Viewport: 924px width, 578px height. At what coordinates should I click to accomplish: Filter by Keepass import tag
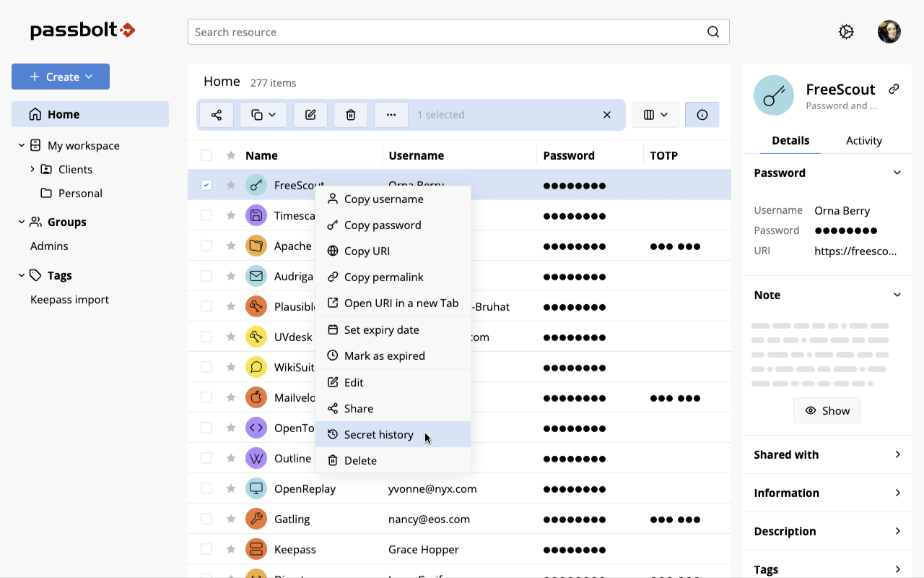pos(69,299)
